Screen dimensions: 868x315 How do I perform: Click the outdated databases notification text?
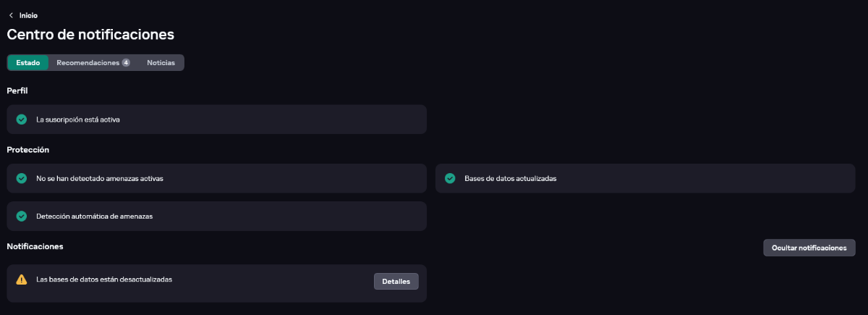click(104, 279)
